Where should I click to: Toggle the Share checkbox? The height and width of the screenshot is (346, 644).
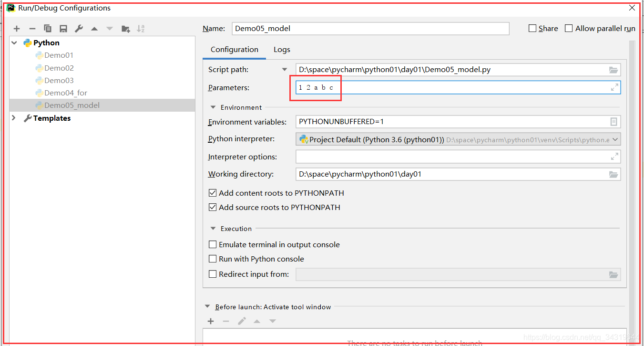coord(532,28)
